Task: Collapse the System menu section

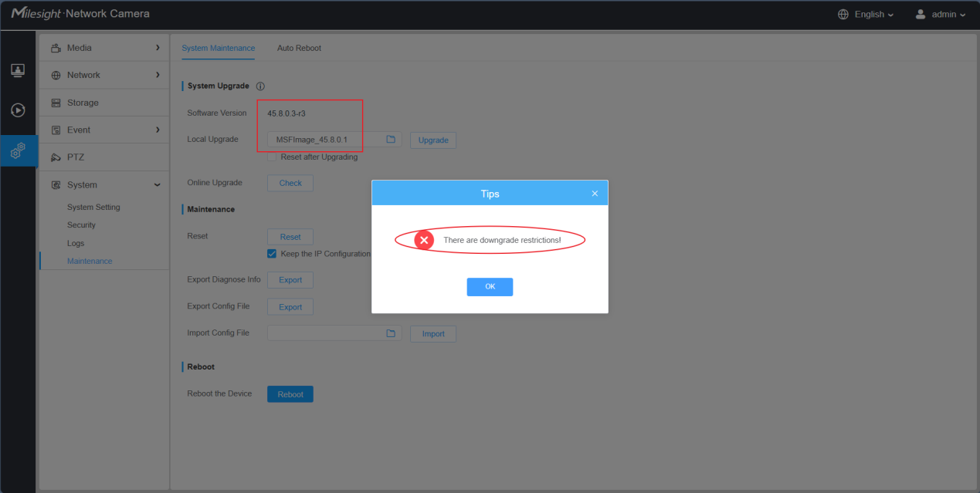Action: [103, 184]
